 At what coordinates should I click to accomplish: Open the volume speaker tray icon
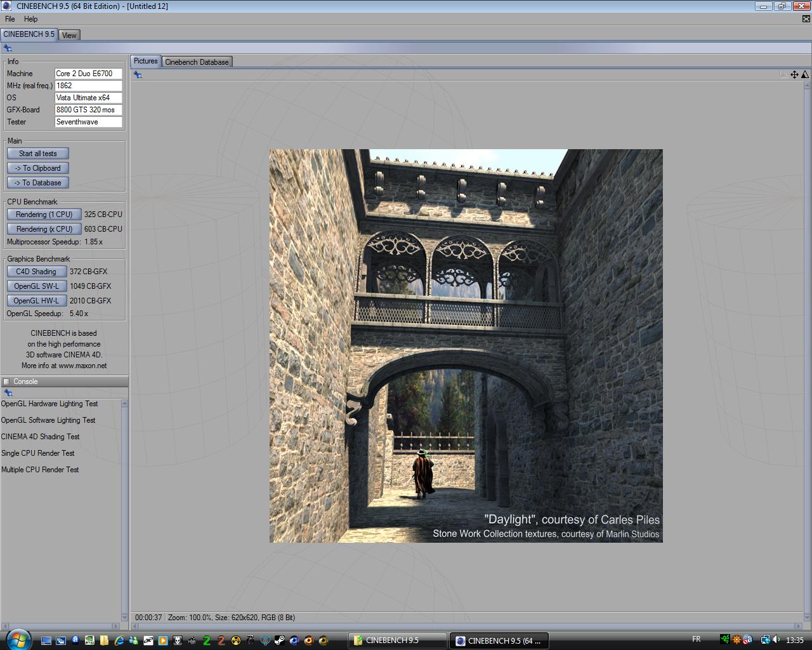(776, 639)
